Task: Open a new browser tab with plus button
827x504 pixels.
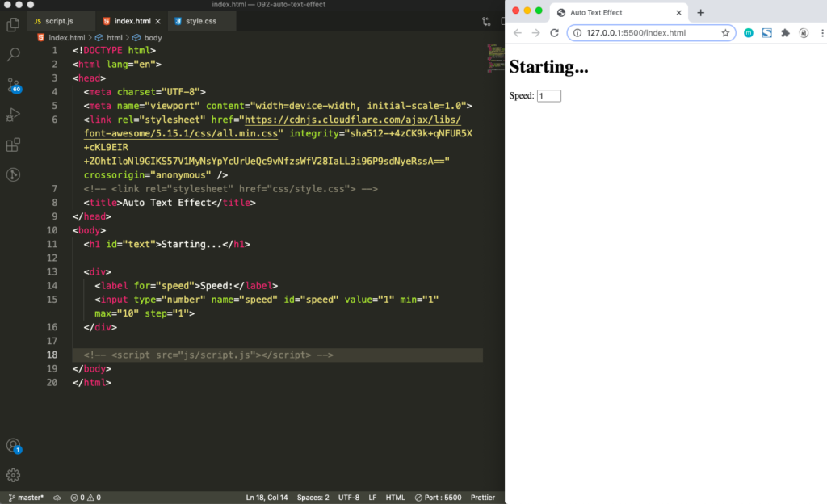Action: point(700,13)
